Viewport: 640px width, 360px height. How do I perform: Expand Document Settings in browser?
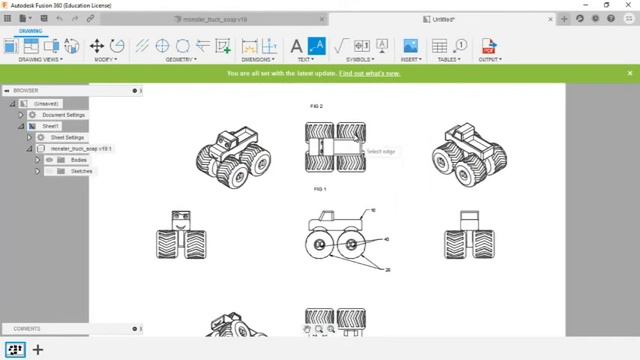(x=20, y=115)
